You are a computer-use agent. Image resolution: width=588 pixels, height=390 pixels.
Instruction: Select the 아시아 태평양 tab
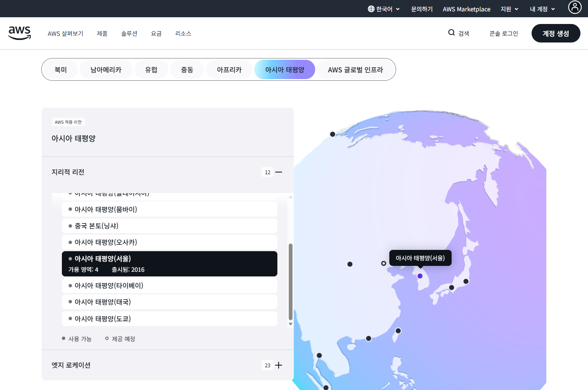(x=285, y=69)
